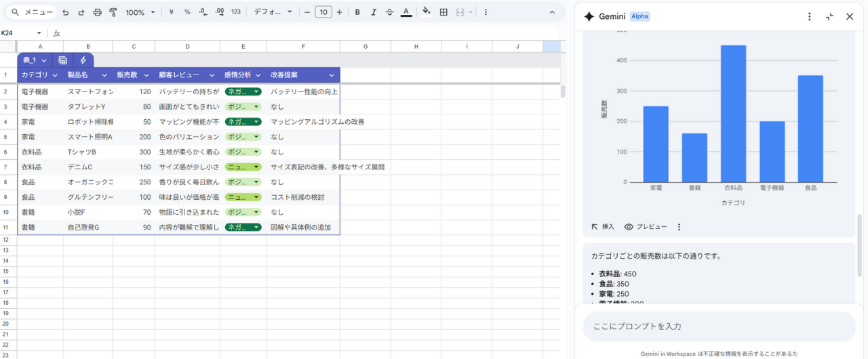Select the paint format roller icon
Screen dimensions: 868x359
click(x=113, y=12)
